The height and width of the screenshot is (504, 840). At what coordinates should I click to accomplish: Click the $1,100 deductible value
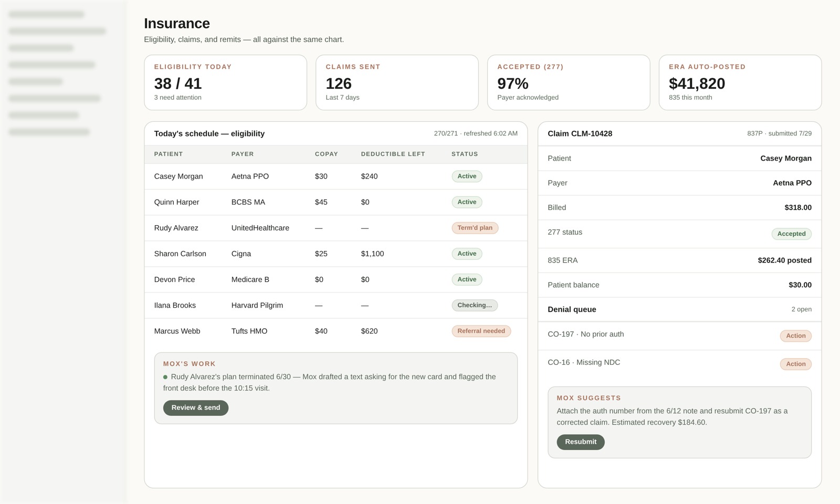point(373,254)
